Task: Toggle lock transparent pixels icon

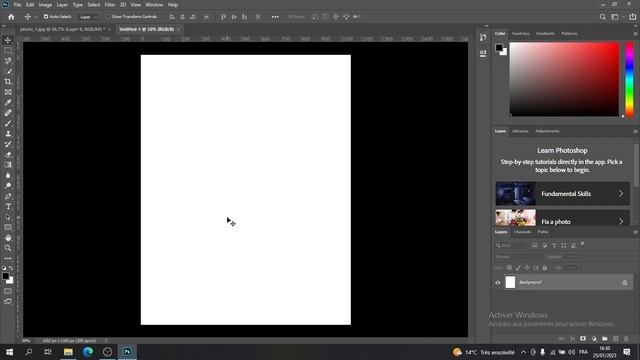Action: click(509, 268)
